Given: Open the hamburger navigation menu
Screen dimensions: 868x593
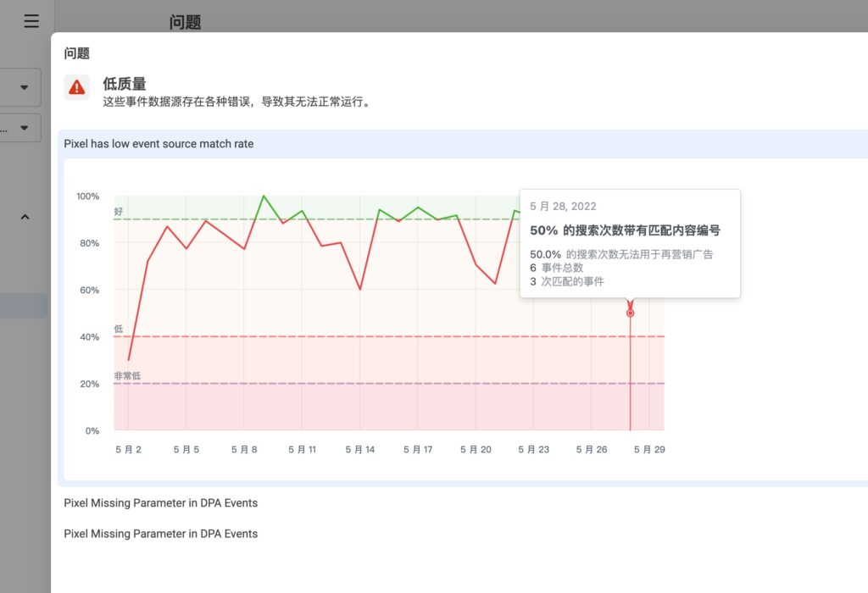Looking at the screenshot, I should pyautogui.click(x=31, y=21).
